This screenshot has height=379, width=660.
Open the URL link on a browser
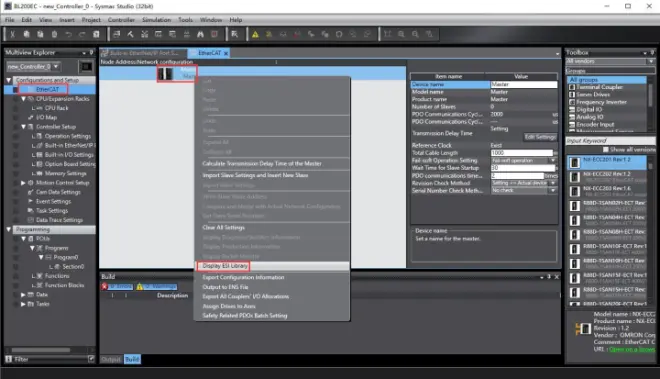point(633,350)
